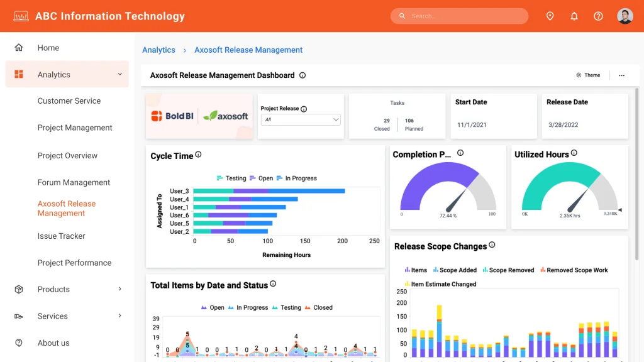Open notifications bell icon
Screen dimensions: 644x362
[574, 16]
